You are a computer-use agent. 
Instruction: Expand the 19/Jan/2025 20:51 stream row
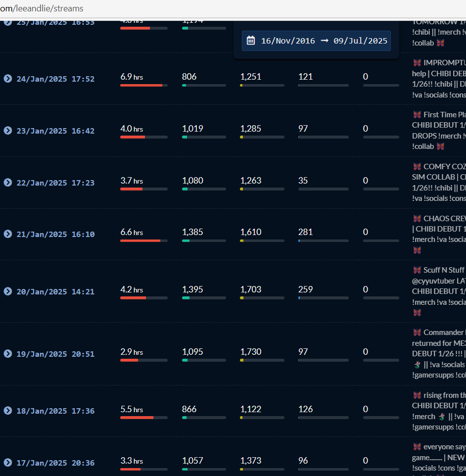(x=8, y=354)
